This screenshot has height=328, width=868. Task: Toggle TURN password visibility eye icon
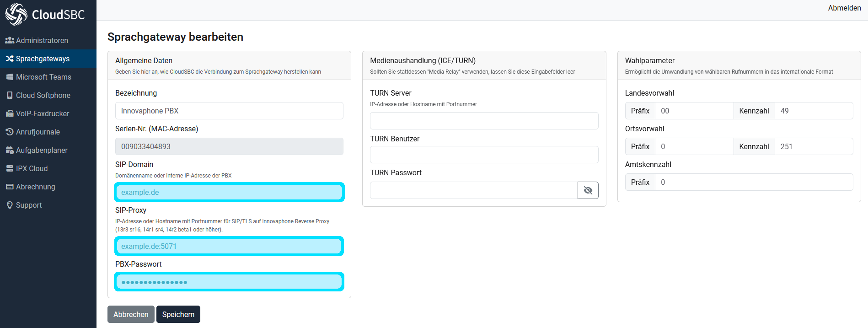click(x=588, y=190)
